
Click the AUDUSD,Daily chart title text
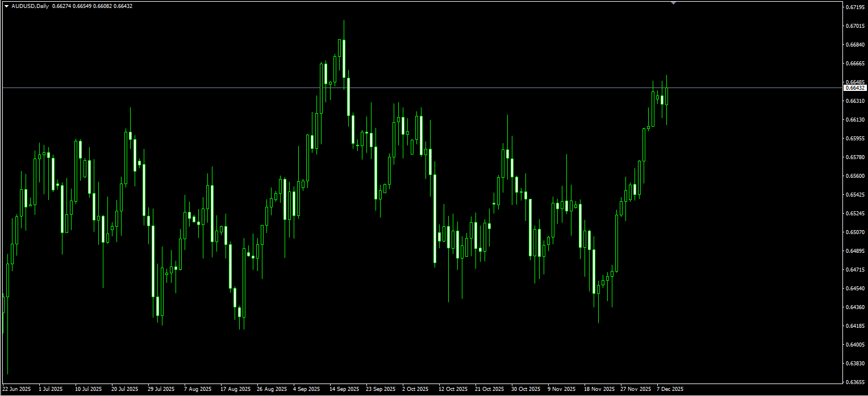coord(30,6)
